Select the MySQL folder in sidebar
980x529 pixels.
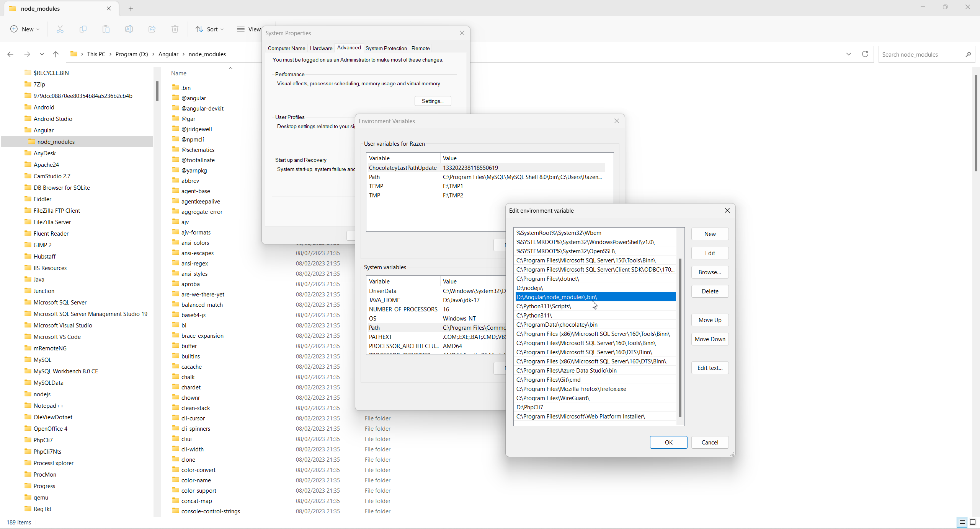[42, 360]
